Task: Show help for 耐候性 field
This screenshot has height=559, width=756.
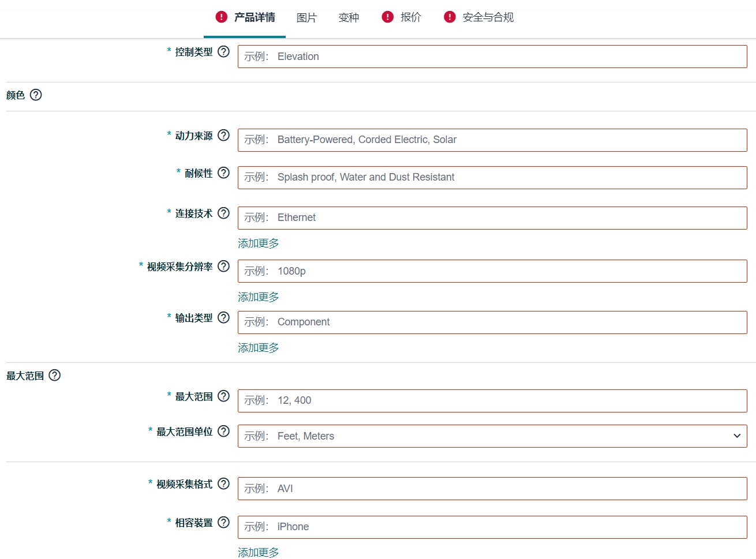Action: coord(223,173)
